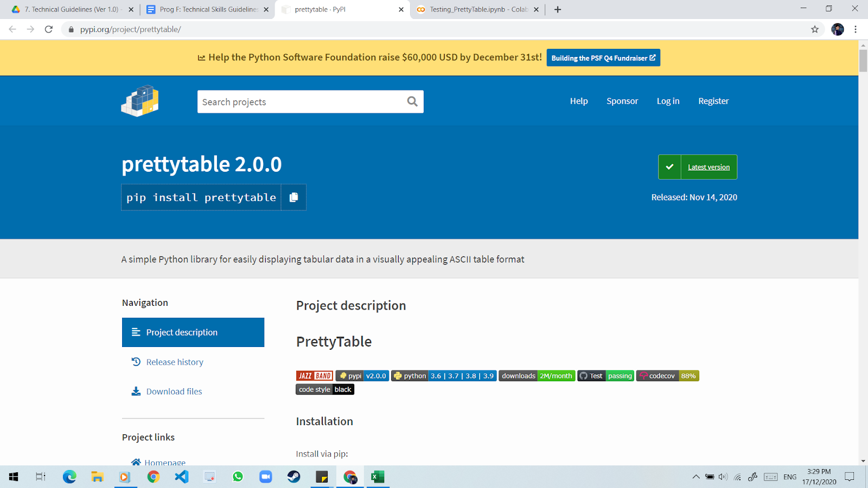Click the search magnifier icon
This screenshot has width=868, height=488.
412,101
